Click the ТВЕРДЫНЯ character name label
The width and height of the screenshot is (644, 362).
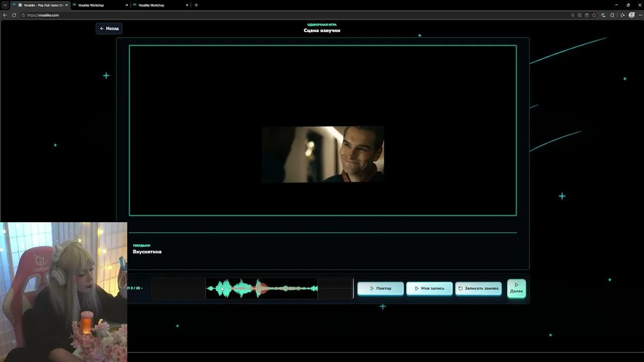(141, 245)
